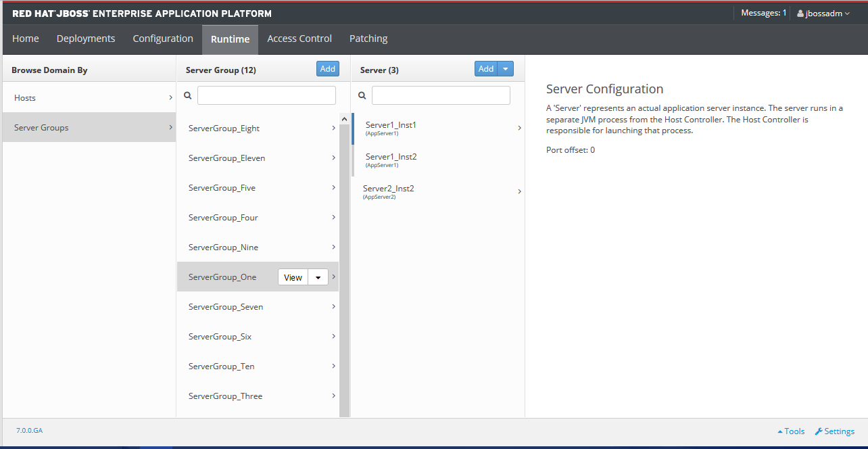Expand the ServerGroup_Six chevron

point(334,336)
